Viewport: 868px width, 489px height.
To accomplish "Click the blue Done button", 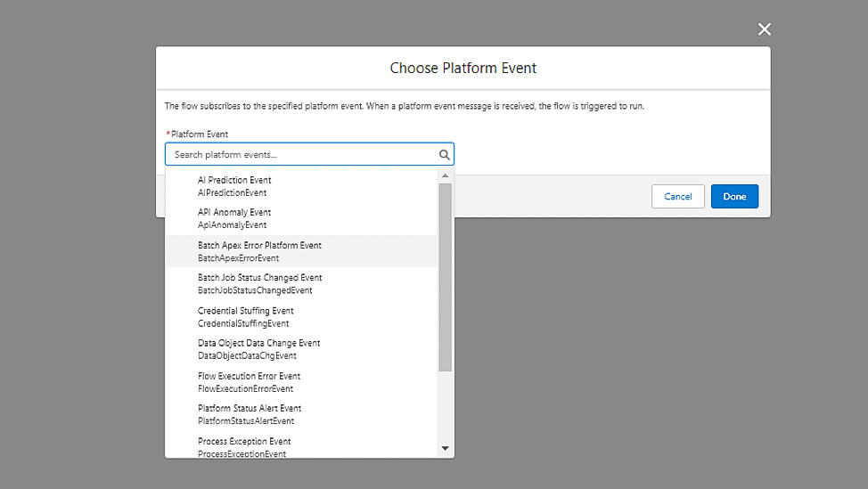I will coord(734,197).
